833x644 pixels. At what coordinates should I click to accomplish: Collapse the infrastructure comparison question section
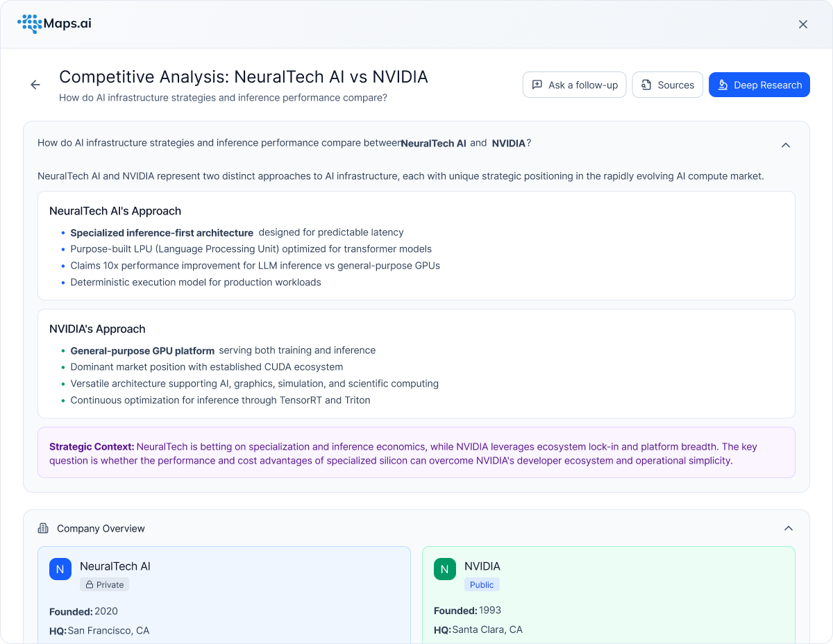point(786,145)
